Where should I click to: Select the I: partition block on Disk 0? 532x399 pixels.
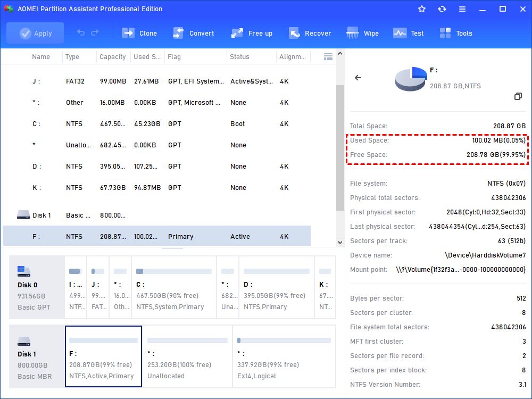pyautogui.click(x=76, y=287)
